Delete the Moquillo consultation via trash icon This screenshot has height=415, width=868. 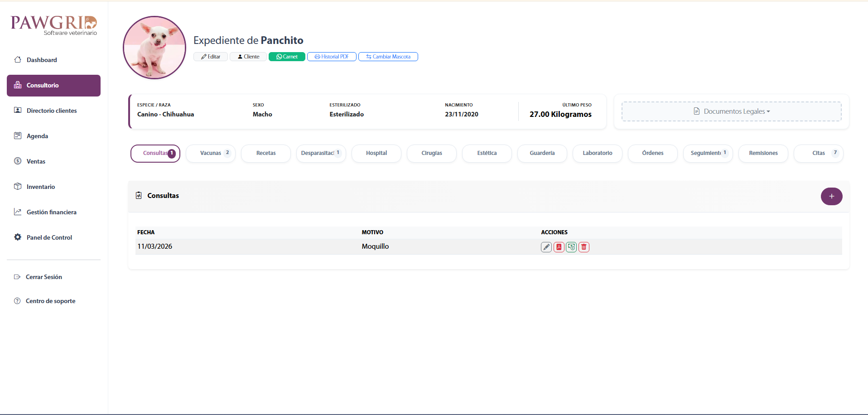coord(584,247)
